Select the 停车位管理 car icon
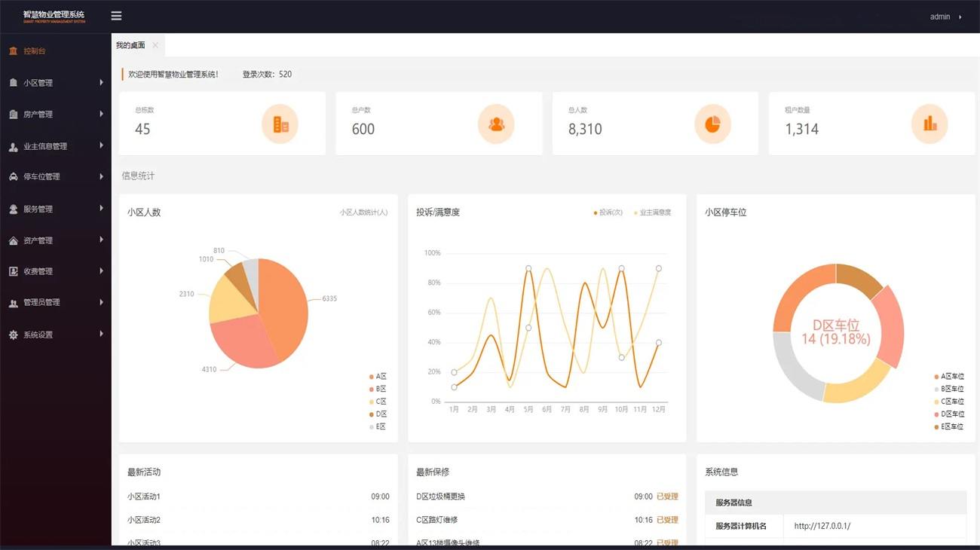980x550 pixels. tap(12, 176)
